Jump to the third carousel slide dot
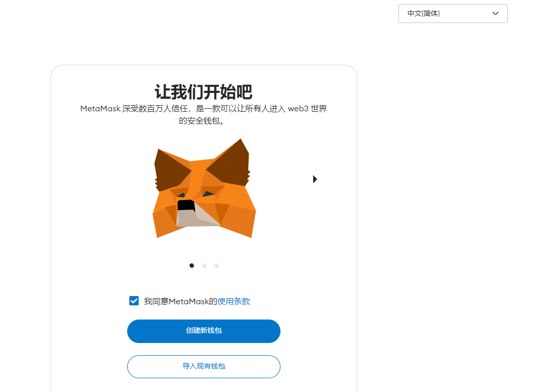 coord(216,265)
